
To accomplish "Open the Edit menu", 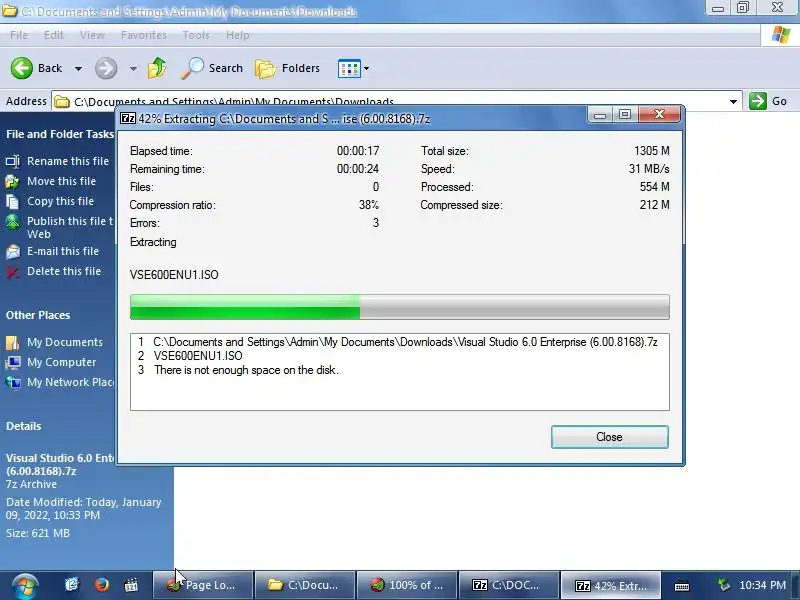I will (54, 35).
